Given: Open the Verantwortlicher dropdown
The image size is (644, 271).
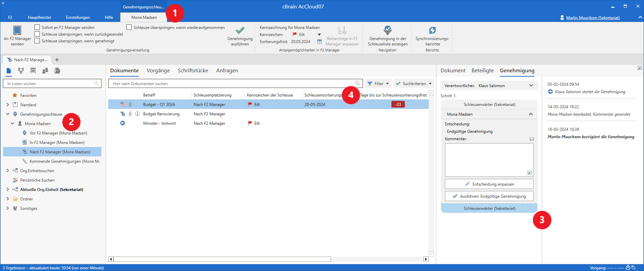Looking at the screenshot, I should tap(531, 85).
